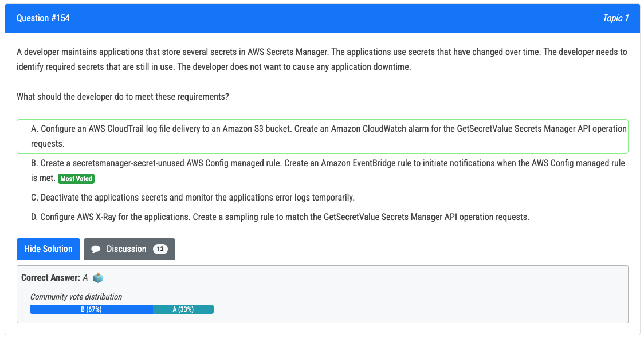Click the Correct Answer: A text
The width and height of the screenshot is (644, 338).
pyautogui.click(x=54, y=278)
